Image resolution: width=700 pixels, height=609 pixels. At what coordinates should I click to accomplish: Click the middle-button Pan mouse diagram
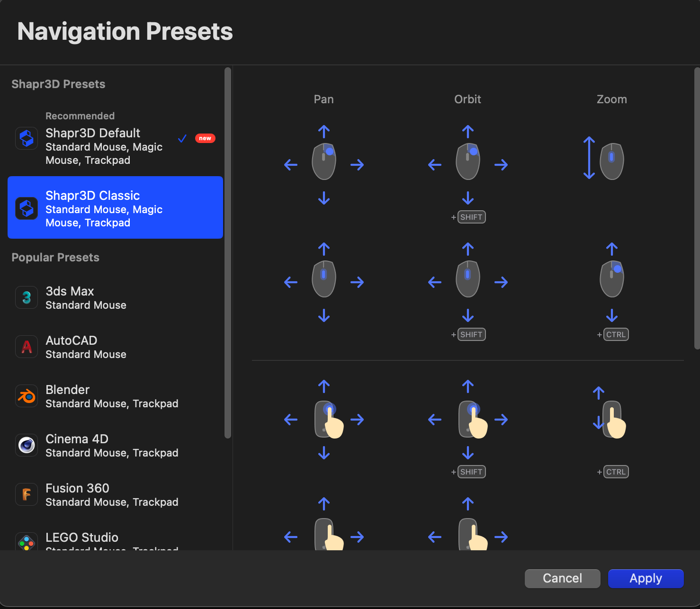pyautogui.click(x=323, y=278)
